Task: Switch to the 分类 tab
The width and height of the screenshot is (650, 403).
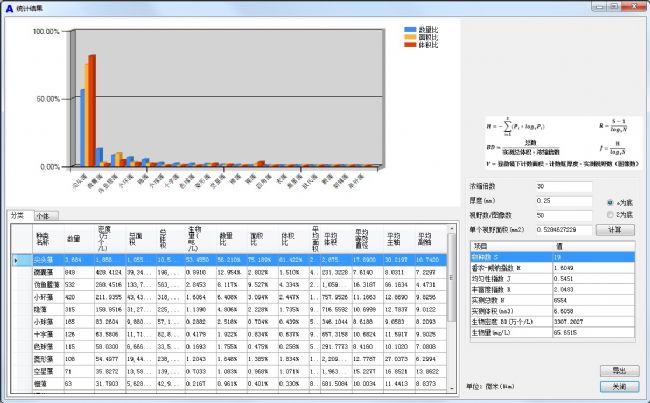Action: pos(19,215)
